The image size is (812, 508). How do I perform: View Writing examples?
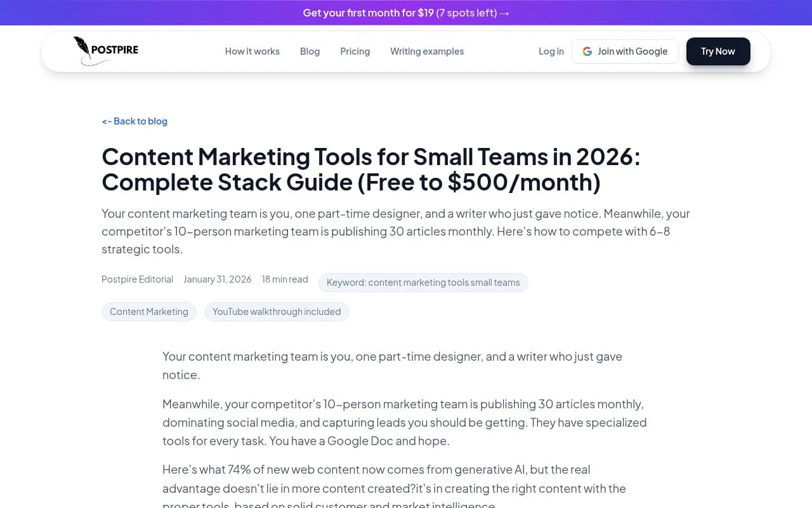426,51
